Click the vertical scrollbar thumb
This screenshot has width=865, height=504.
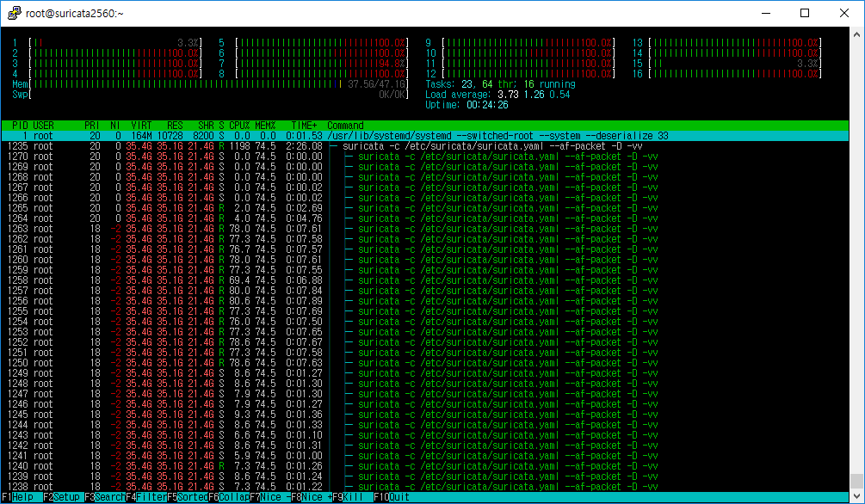pos(856,481)
